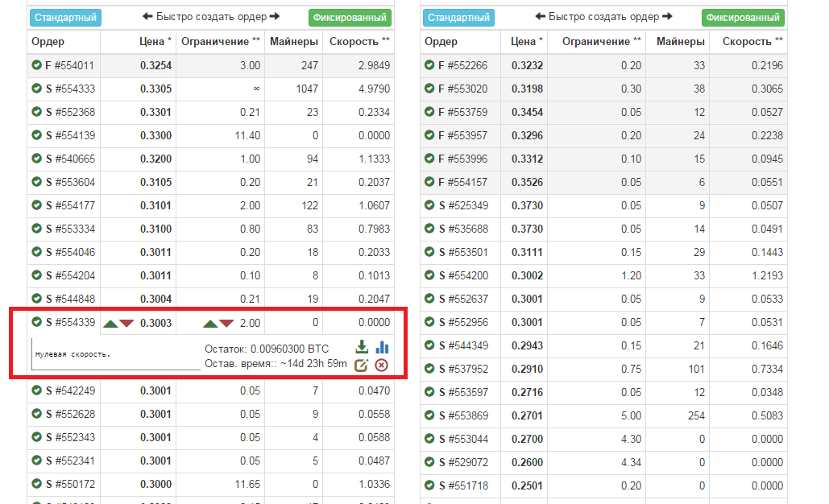Raise limit of order #554339 with green up arrow
The width and height of the screenshot is (829, 504).
[x=210, y=324]
